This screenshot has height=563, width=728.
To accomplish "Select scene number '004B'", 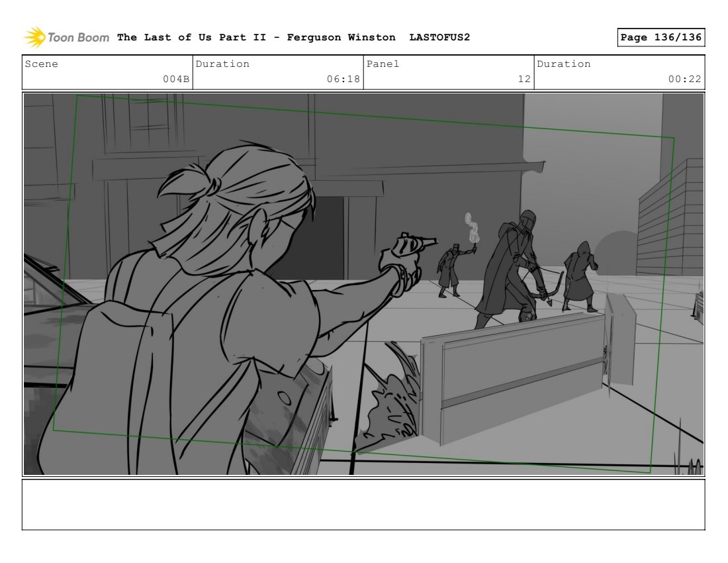I will coord(176,79).
